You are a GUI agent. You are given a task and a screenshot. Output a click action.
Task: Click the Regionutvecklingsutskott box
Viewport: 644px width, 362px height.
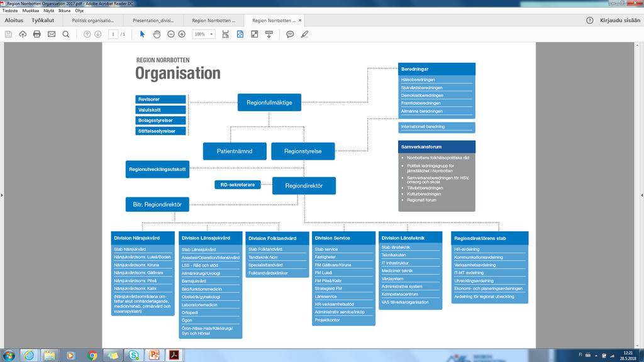coord(157,169)
